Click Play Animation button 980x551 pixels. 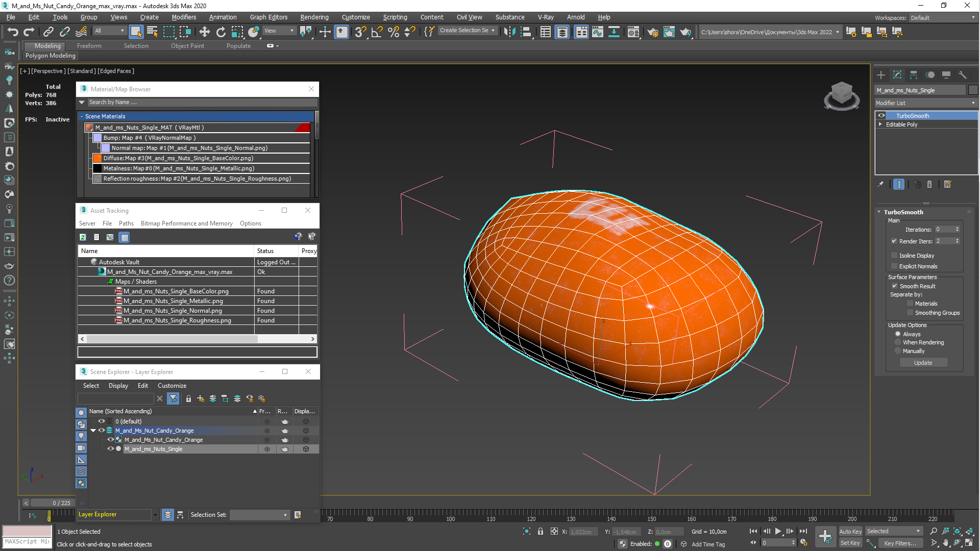778,531
